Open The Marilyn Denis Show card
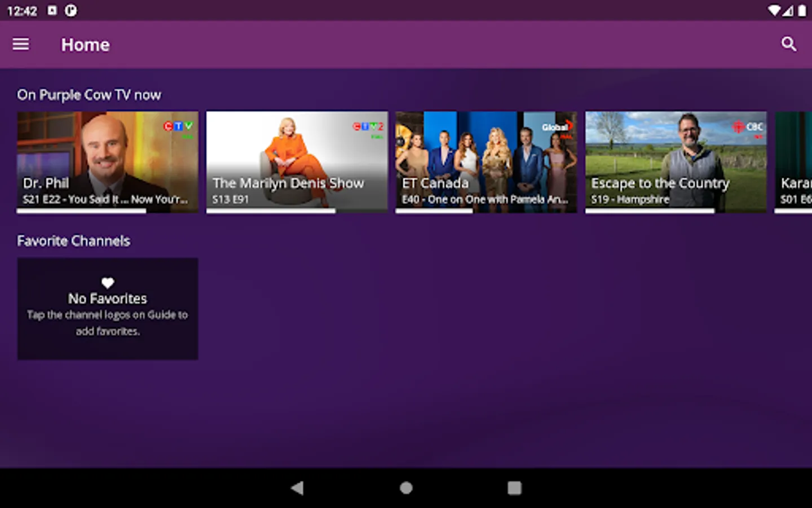 pyautogui.click(x=297, y=162)
